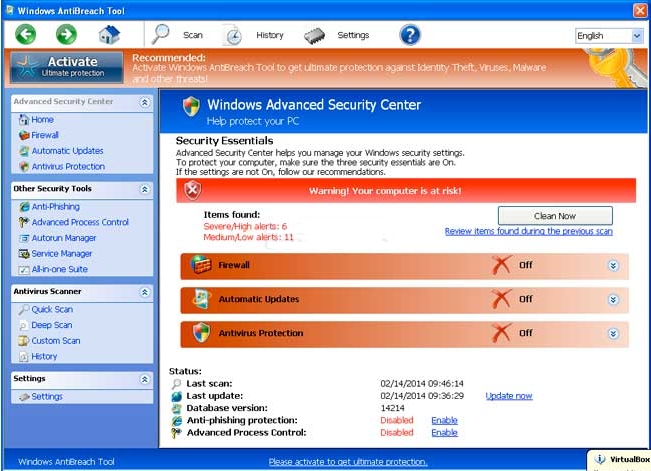Click the Custom Scan sidebar icon
This screenshot has width=651, height=471.
pyautogui.click(x=24, y=341)
